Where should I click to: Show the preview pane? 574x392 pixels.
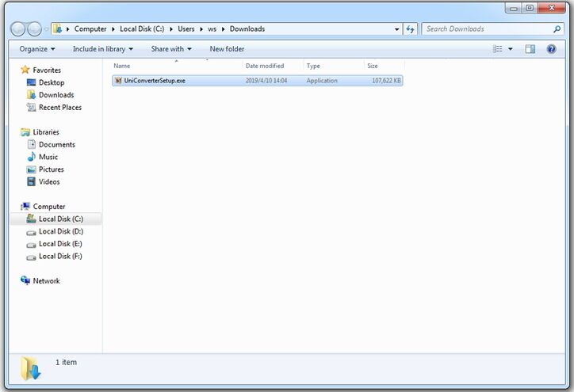click(530, 49)
